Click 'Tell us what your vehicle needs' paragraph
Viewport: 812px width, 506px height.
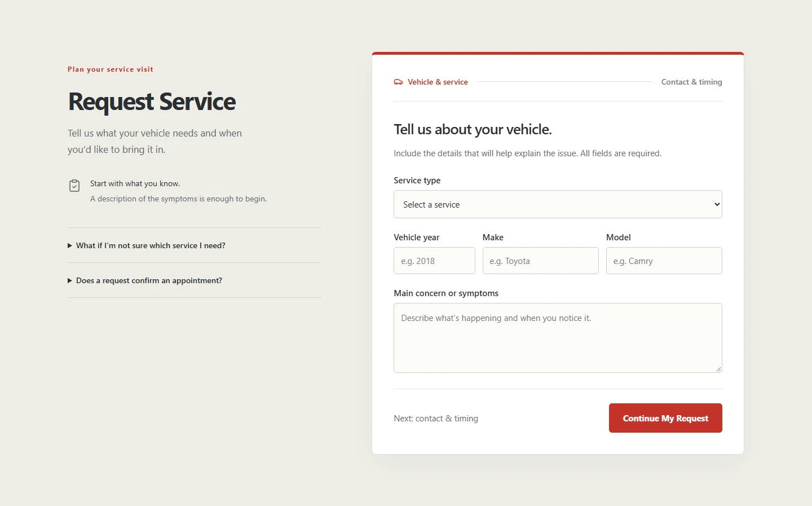(155, 141)
